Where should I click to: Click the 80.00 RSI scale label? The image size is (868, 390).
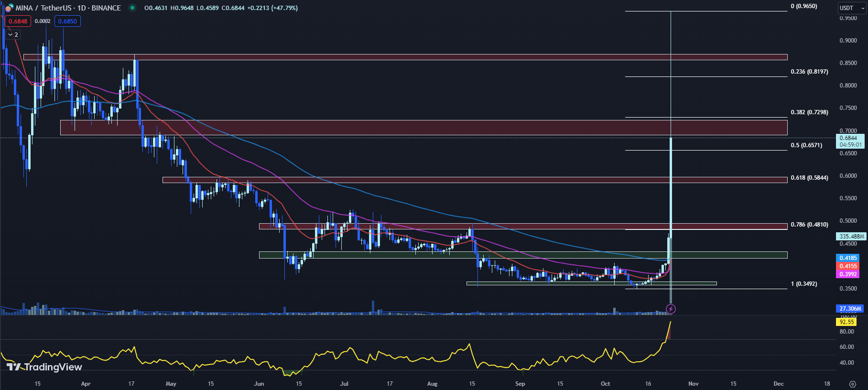[846, 332]
